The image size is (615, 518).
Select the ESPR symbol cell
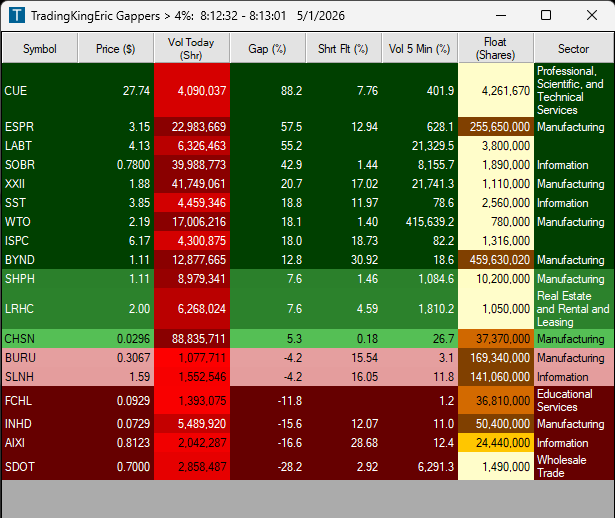tap(40, 127)
